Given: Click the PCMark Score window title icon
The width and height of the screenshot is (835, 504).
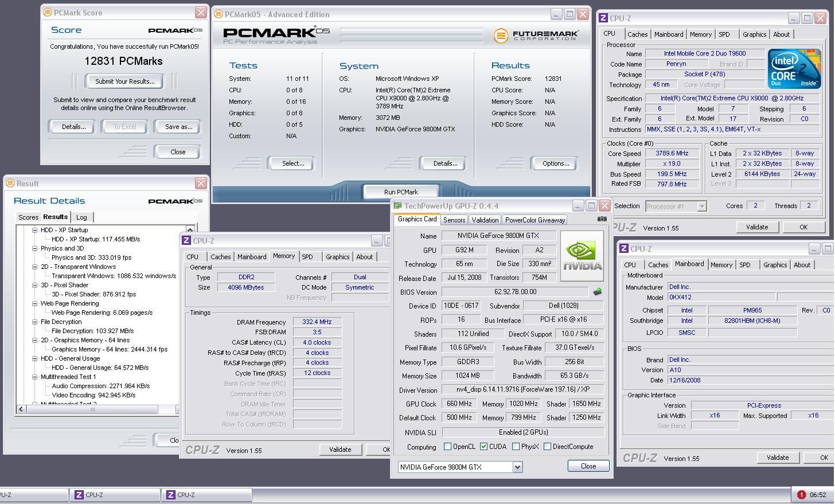Looking at the screenshot, I should click(x=48, y=12).
